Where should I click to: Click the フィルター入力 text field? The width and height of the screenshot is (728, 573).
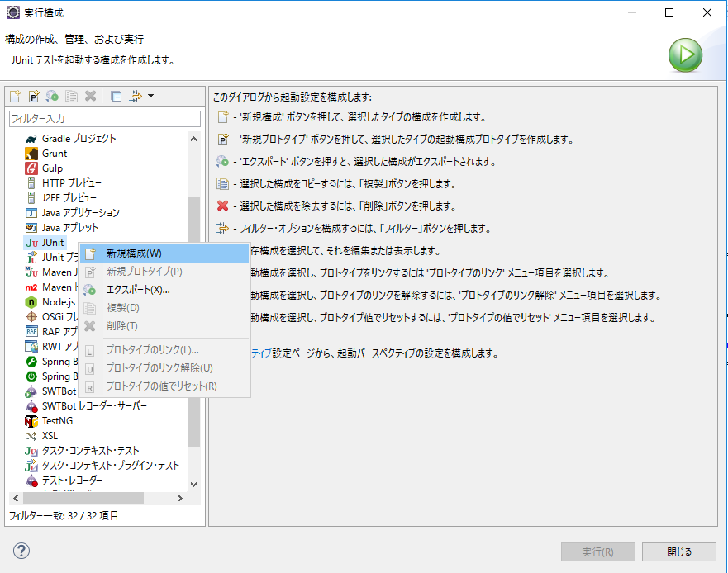(x=104, y=120)
